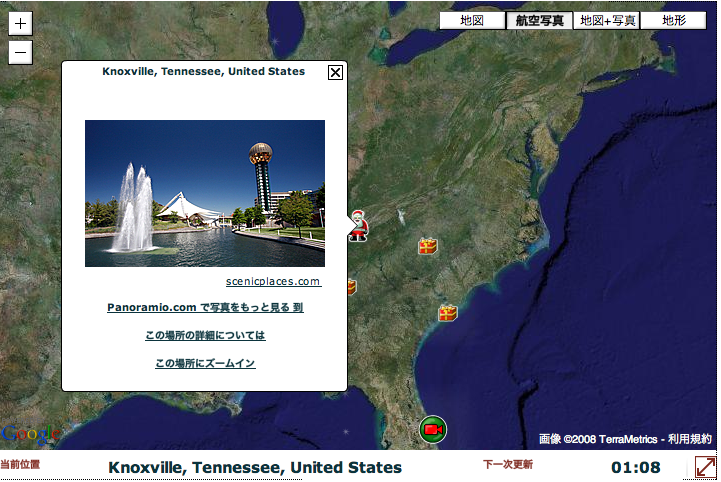This screenshot has height=482, width=721.
Task: Click the bottom bar location Knoxville, Tennessee text
Action: tap(255, 467)
